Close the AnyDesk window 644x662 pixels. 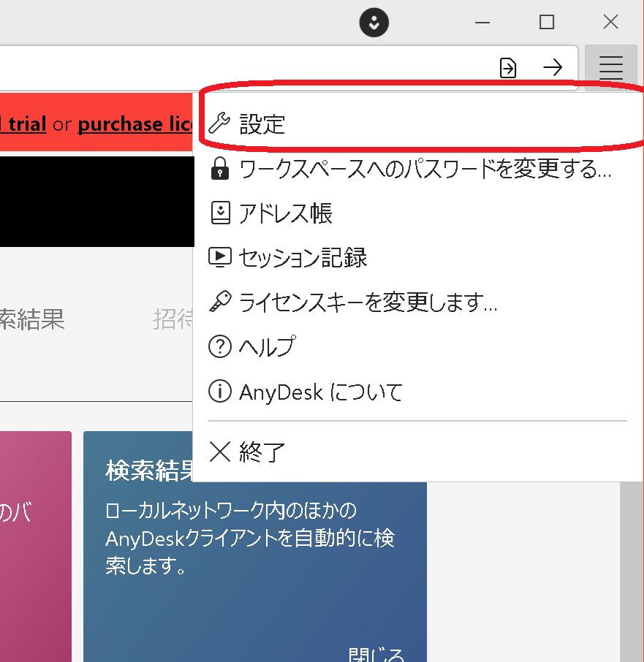pos(610,22)
